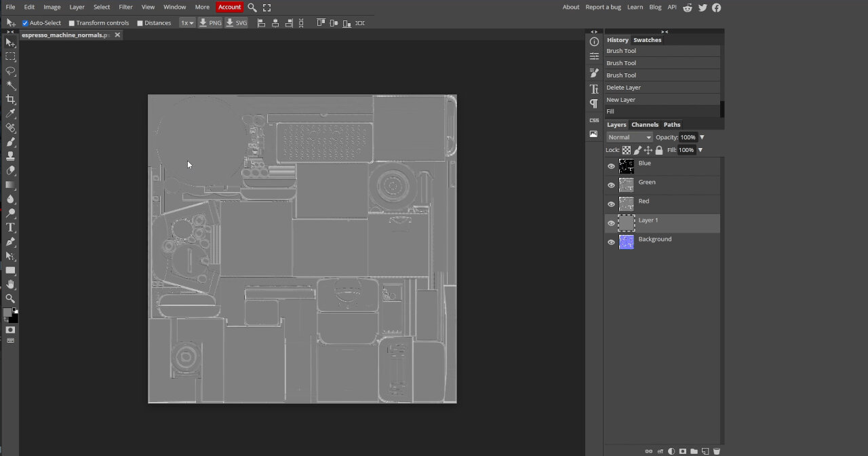The height and width of the screenshot is (456, 868).
Task: Click the Paragraph panel icon
Action: (x=593, y=103)
